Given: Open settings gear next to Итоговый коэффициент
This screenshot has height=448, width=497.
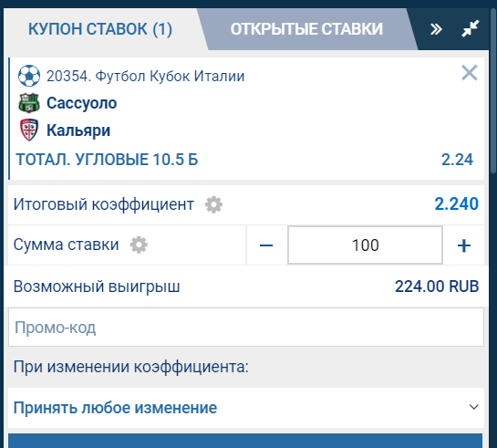Looking at the screenshot, I should point(213,204).
